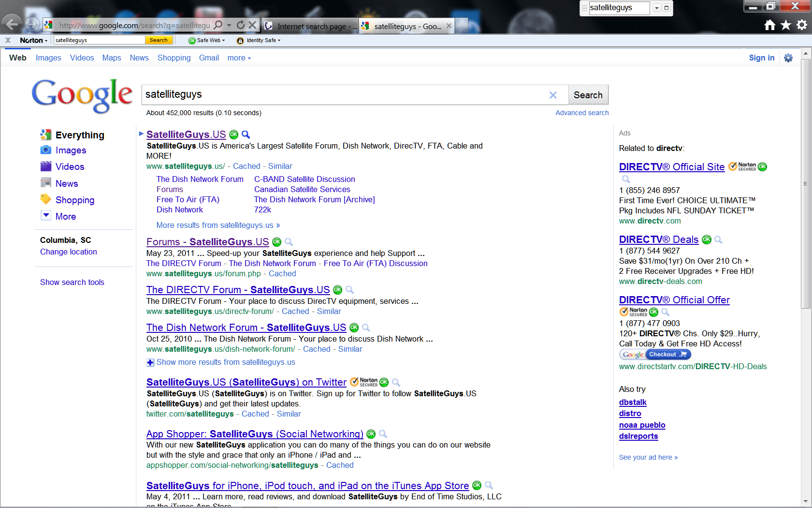
Task: Click the browser address bar URL
Action: coord(134,26)
